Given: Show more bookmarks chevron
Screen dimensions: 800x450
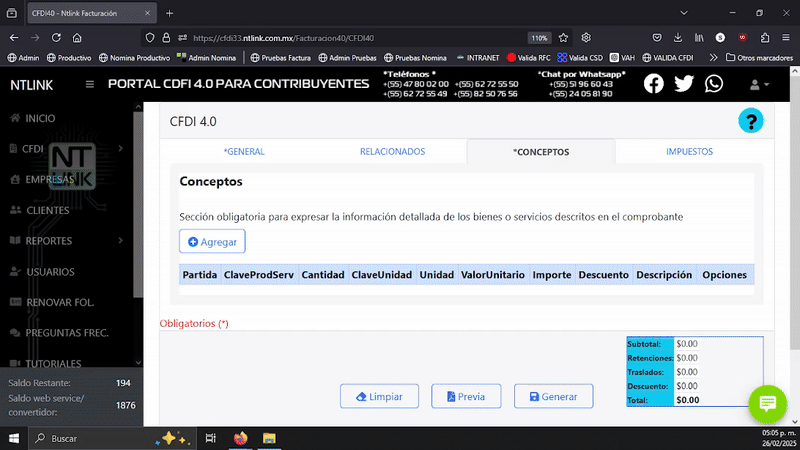Looking at the screenshot, I should (x=713, y=58).
